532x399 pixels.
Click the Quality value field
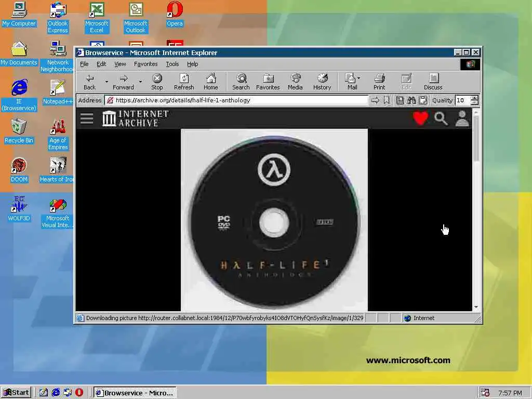[x=463, y=100]
